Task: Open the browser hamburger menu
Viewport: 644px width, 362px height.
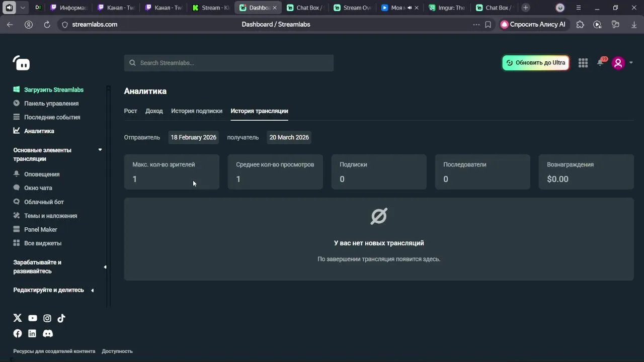Action: click(x=579, y=8)
